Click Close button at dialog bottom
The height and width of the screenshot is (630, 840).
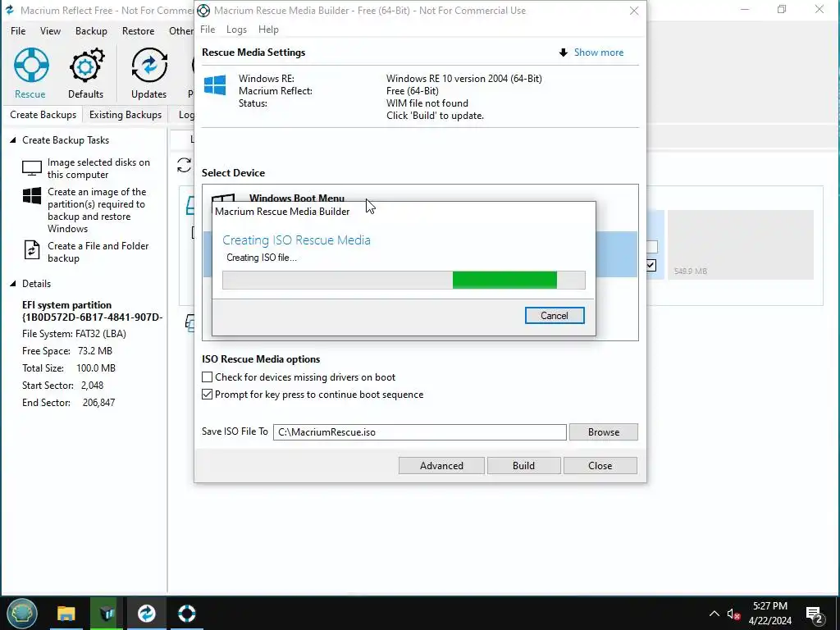[x=600, y=466]
